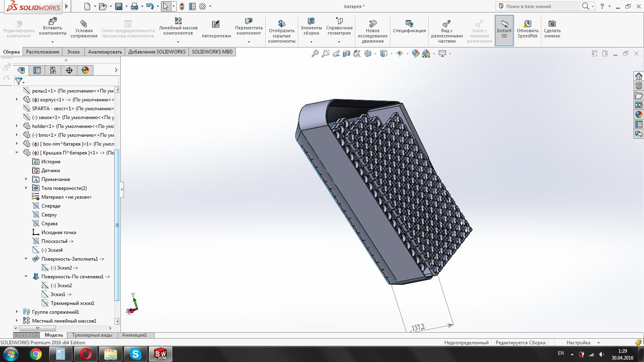The width and height of the screenshot is (644, 362).
Task: Open the PropertyManager tab icon
Action: click(x=37, y=70)
